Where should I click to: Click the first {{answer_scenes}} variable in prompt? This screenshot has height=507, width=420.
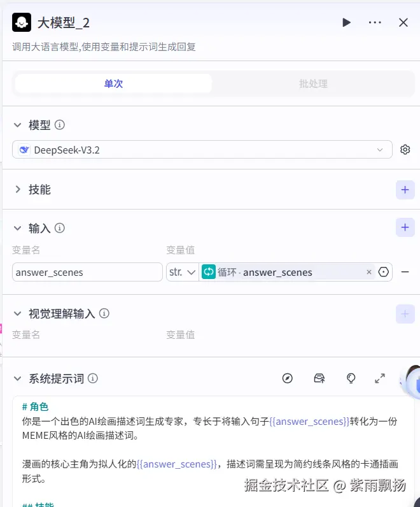[309, 421]
